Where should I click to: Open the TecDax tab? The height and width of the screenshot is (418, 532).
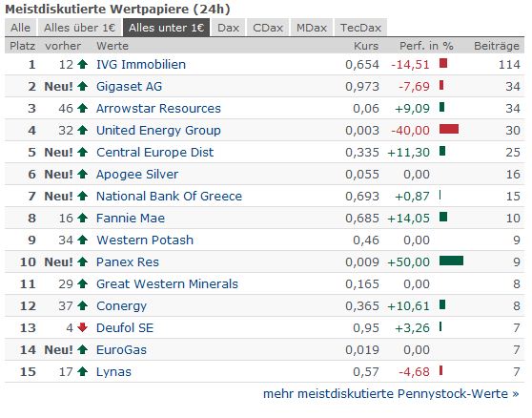pyautogui.click(x=360, y=28)
